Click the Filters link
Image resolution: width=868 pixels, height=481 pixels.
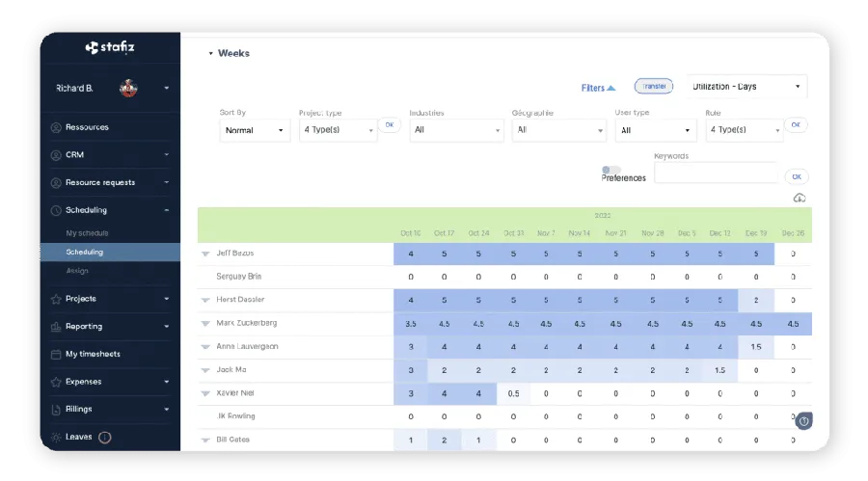pyautogui.click(x=598, y=88)
